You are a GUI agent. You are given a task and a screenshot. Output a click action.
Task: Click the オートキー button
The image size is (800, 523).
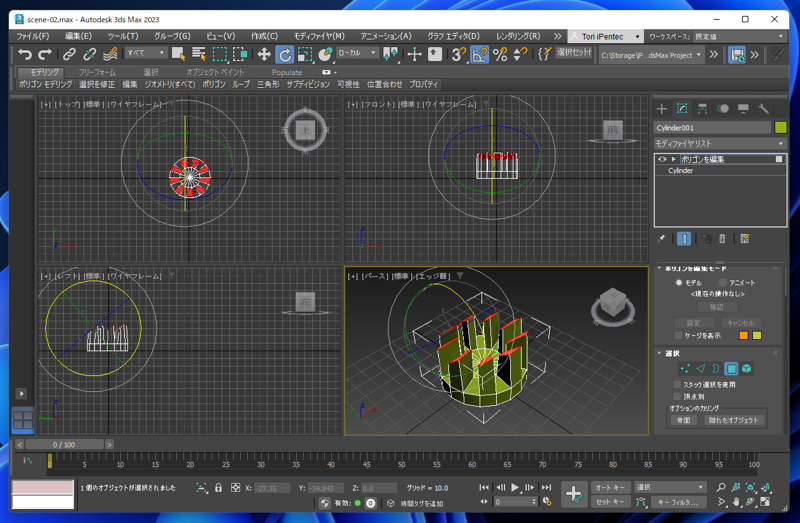611,487
